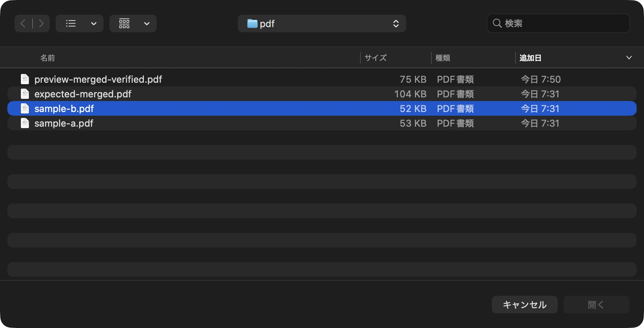
Task: Select sample-b.pdf file row
Action: (x=322, y=108)
